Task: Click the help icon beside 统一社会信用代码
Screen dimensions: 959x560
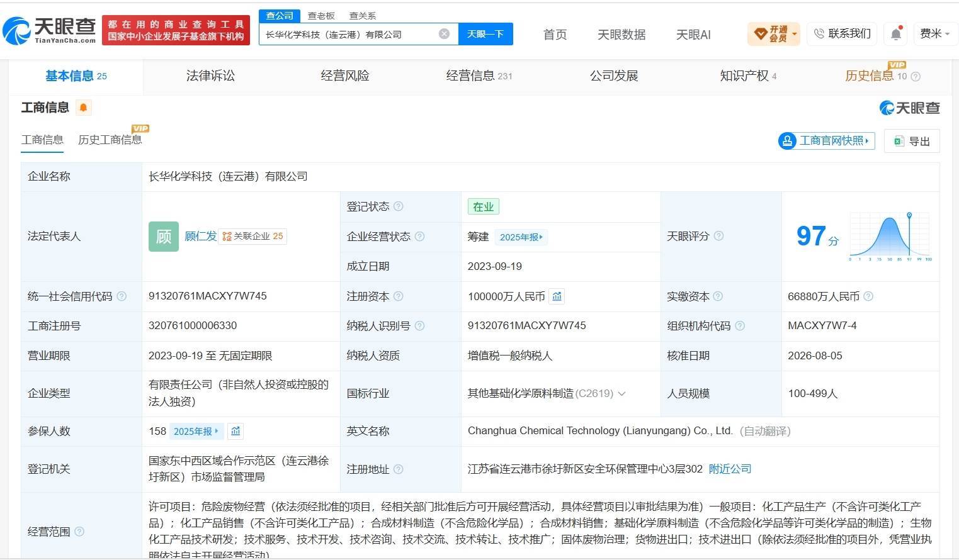Action: 122,296
